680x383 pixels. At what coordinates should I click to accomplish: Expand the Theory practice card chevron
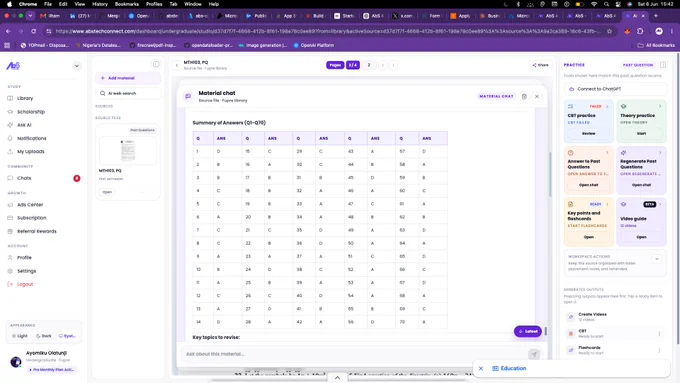coord(660,106)
